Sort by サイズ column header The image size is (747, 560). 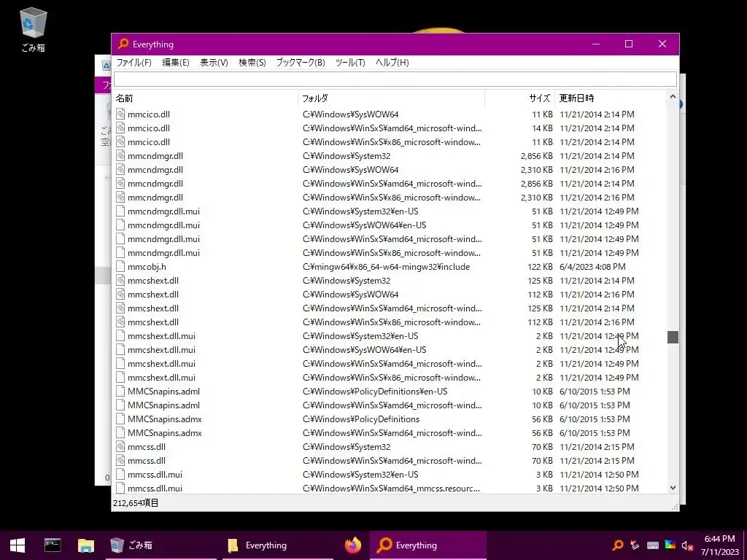tap(519, 98)
